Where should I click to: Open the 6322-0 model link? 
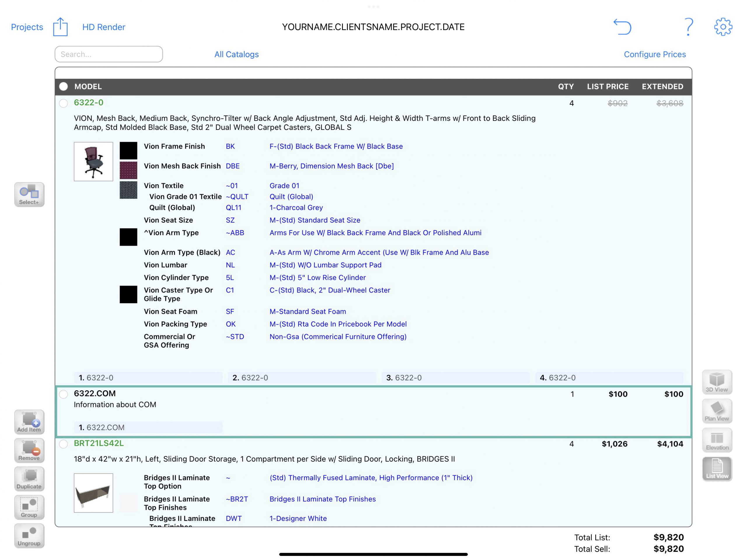point(88,103)
